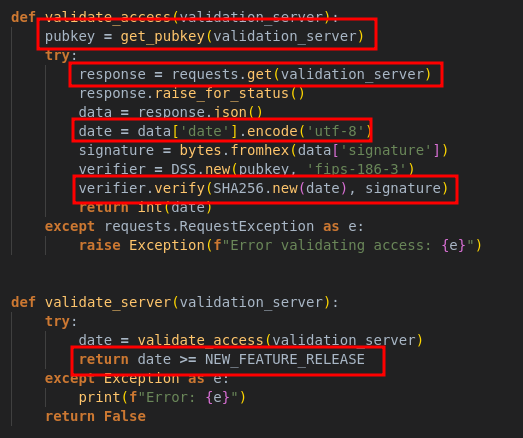Click the def validate_server function definition
Image resolution: width=523 pixels, height=438 pixels.
tap(175, 302)
